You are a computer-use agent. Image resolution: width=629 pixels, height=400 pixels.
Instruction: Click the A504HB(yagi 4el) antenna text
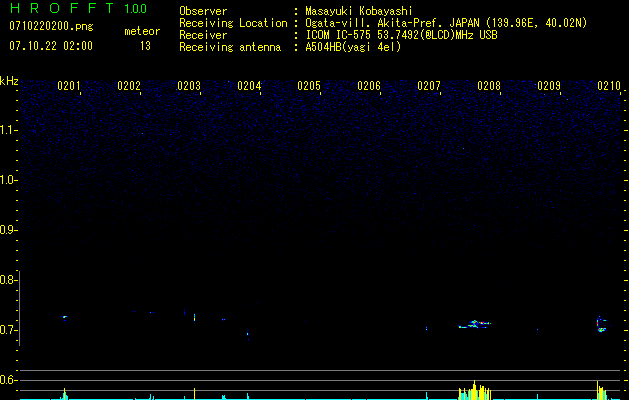click(353, 47)
